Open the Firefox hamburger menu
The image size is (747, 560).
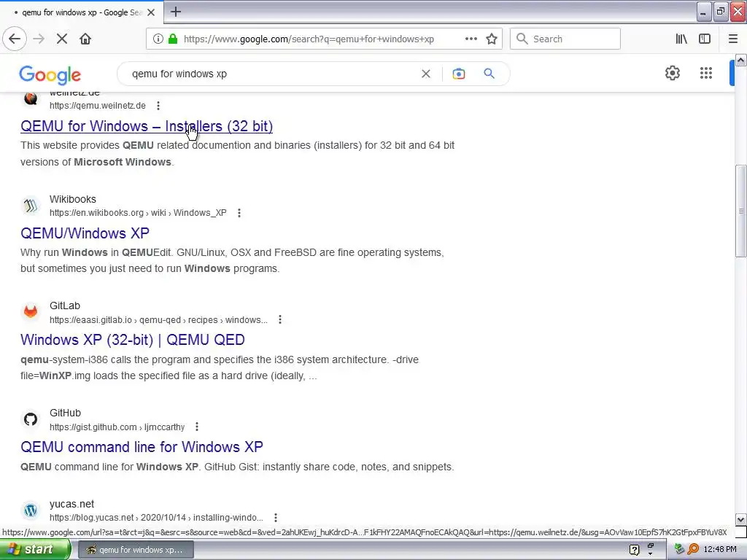tap(732, 39)
